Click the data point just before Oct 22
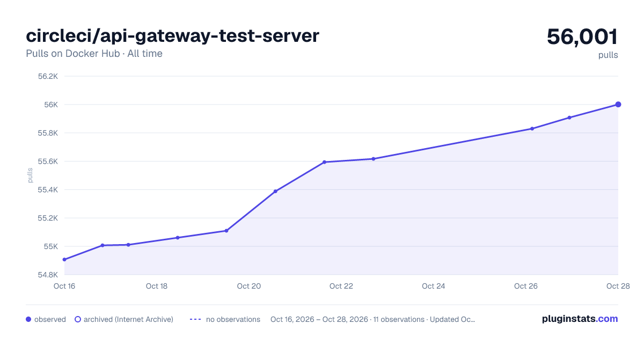Viewport: 644px width, 338px height. [324, 162]
